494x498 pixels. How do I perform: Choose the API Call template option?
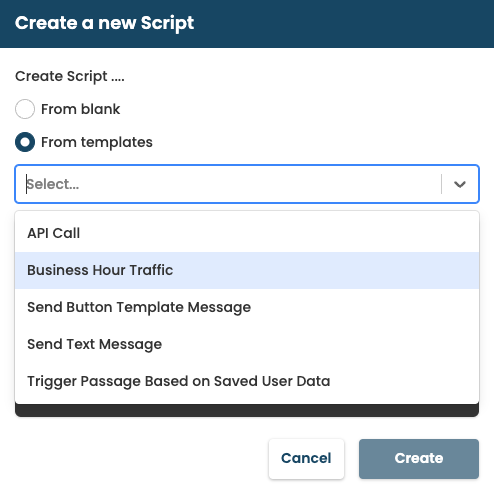pos(247,233)
